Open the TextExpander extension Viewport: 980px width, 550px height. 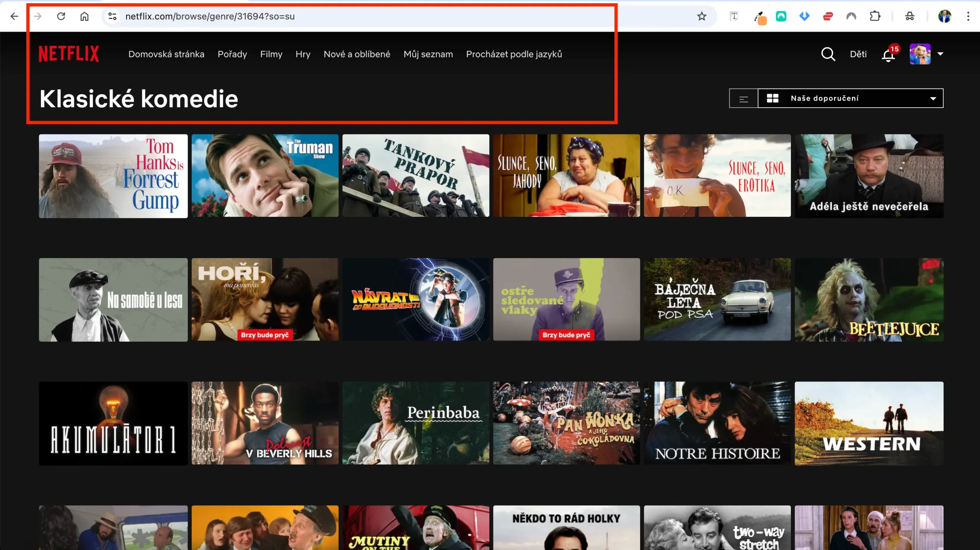click(x=734, y=16)
